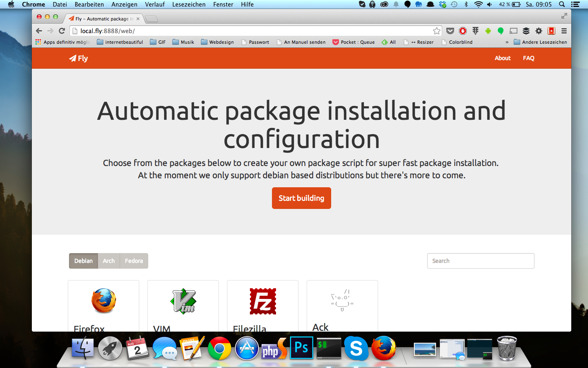Go to the FAQ page link
The height and width of the screenshot is (368, 588).
click(528, 58)
